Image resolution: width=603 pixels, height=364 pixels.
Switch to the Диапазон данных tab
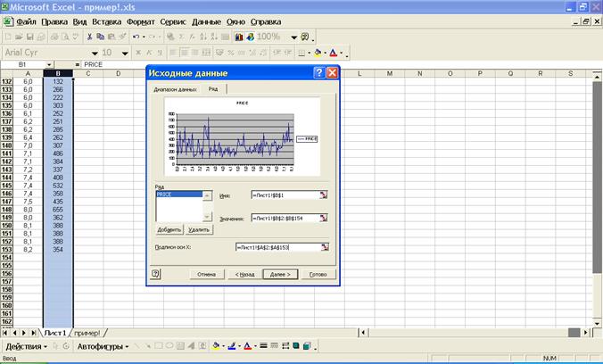[175, 89]
